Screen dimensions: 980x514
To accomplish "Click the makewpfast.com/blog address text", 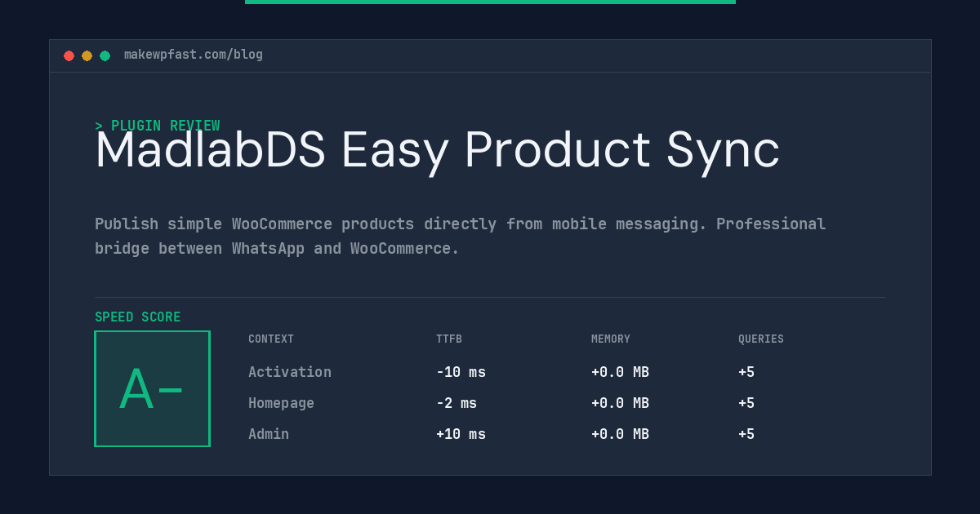I will (x=194, y=55).
